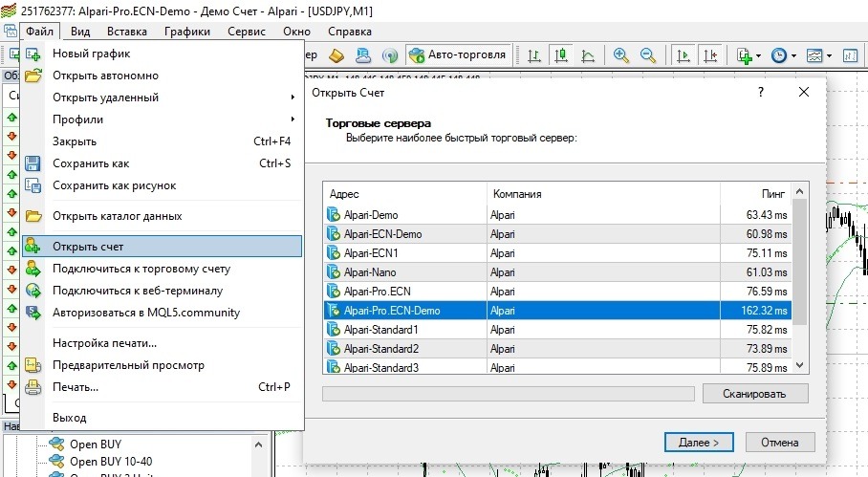Select Открыть счет menu entry
Image resolution: width=868 pixels, height=477 pixels.
[x=163, y=247]
